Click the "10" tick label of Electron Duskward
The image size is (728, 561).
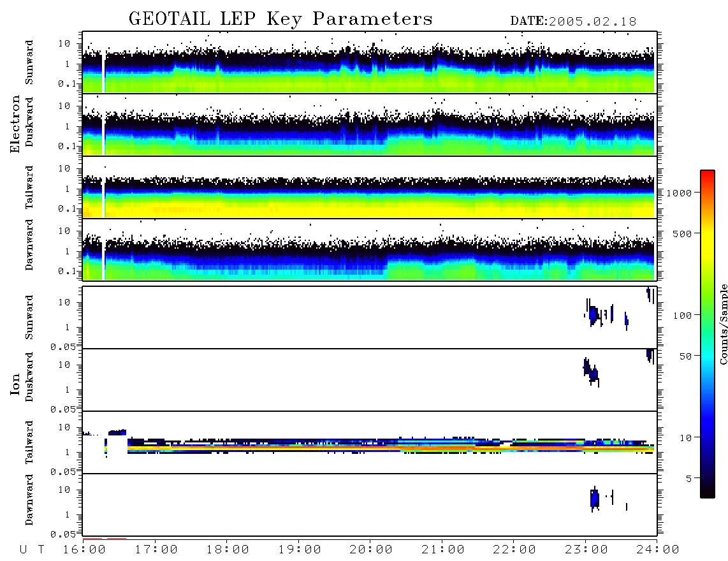point(64,106)
